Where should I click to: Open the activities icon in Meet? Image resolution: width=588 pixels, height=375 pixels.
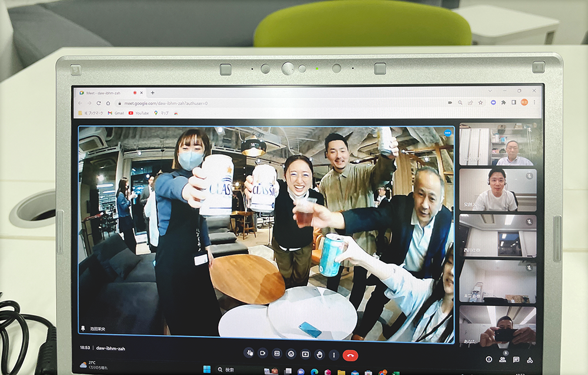click(530, 359)
